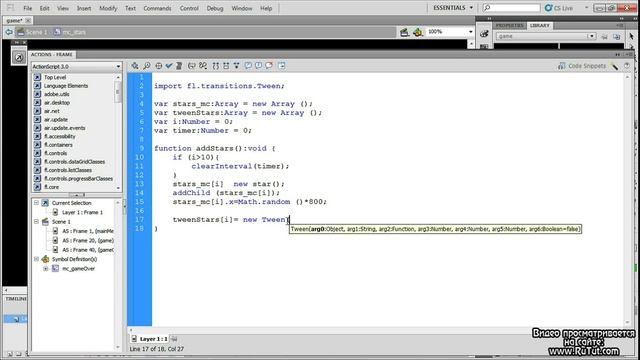
Task: Open the ActionScript 3.0 version dropdown
Action: [76, 66]
